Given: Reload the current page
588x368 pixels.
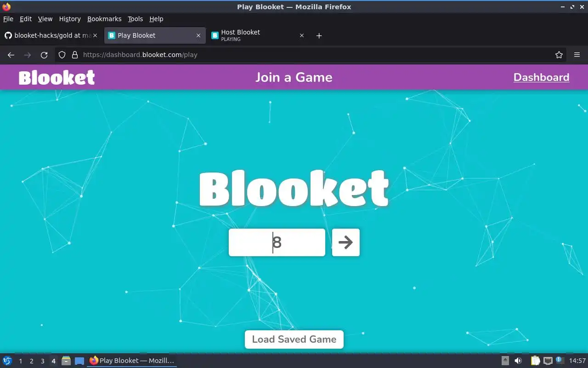Looking at the screenshot, I should pyautogui.click(x=44, y=55).
